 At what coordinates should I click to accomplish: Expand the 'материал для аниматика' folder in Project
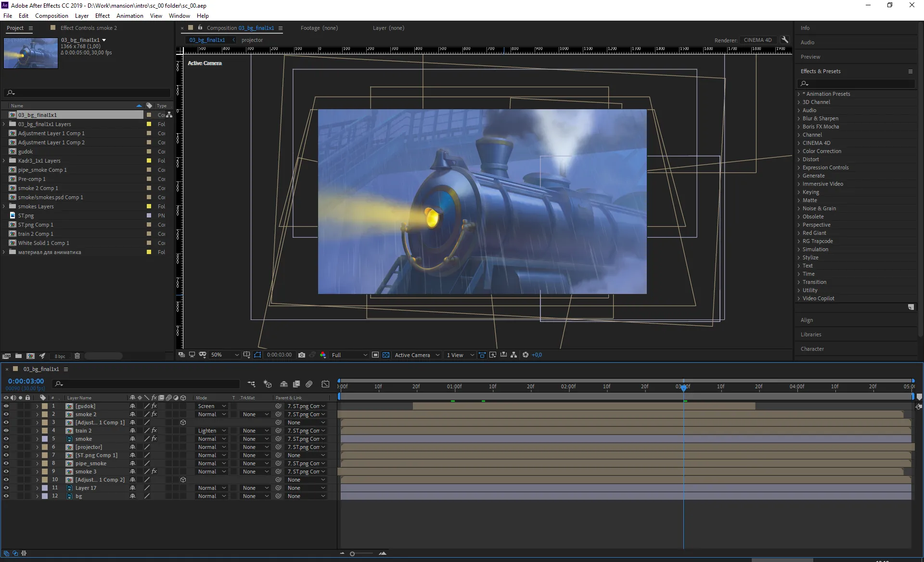click(4, 252)
